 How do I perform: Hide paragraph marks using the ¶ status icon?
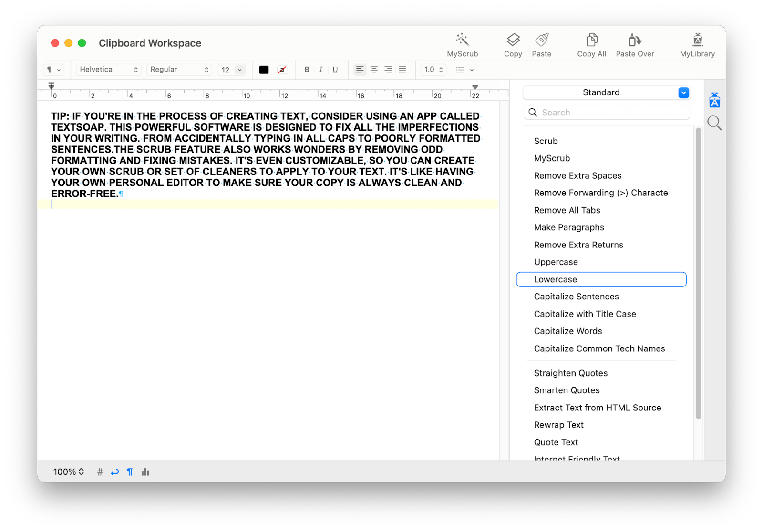click(129, 471)
